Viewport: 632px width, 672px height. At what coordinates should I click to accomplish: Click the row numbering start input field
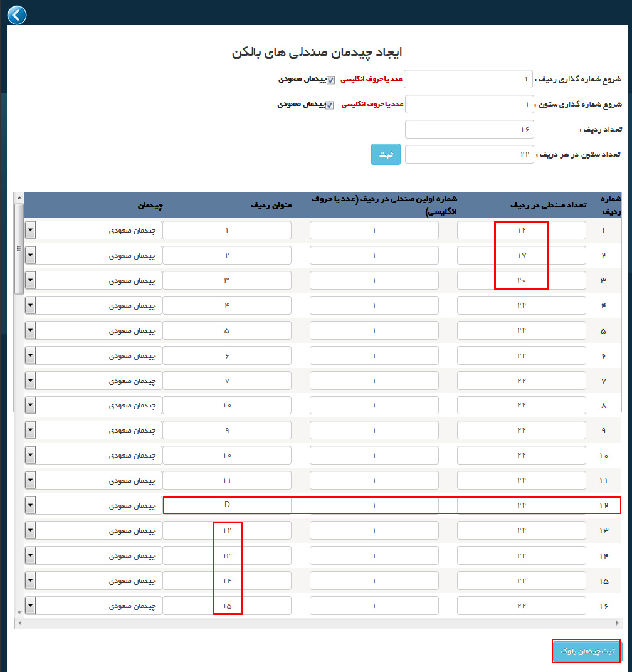click(468, 79)
